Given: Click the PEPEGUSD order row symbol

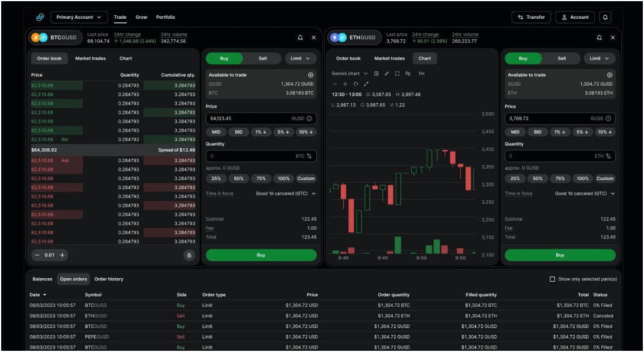Looking at the screenshot, I should click(x=97, y=337).
